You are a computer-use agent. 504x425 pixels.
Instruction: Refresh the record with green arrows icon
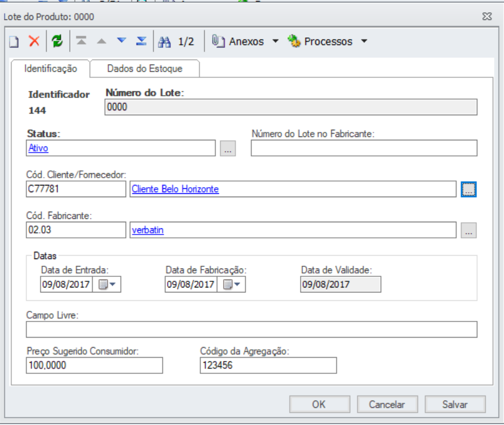pyautogui.click(x=57, y=41)
